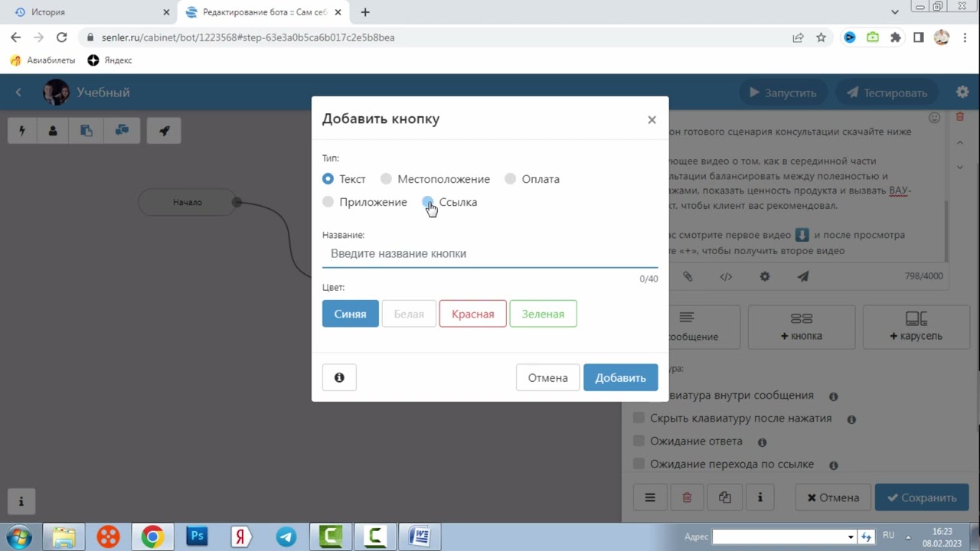Click the chat bubbles toolbar icon
980x551 pixels.
[122, 131]
